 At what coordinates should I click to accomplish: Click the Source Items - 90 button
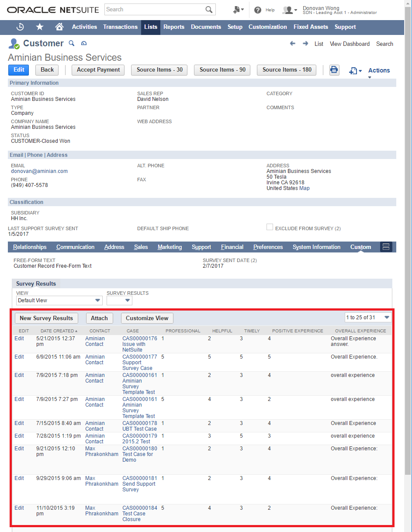[222, 70]
